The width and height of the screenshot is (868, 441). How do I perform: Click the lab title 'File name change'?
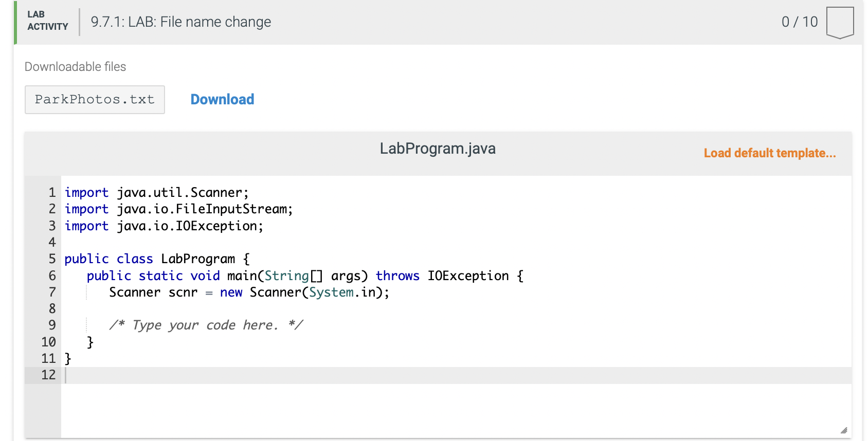215,22
